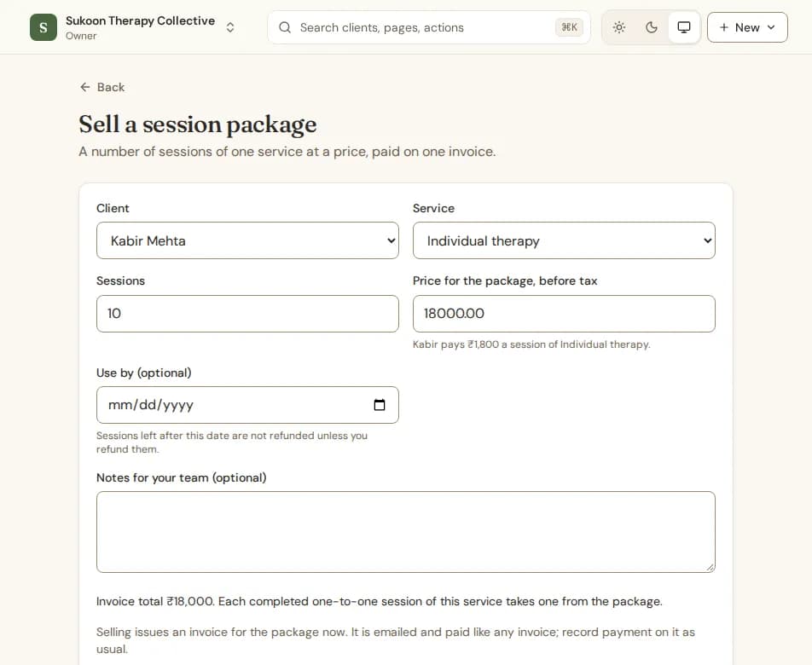812x665 pixels.
Task: Click the search magnifier icon
Action: (285, 27)
